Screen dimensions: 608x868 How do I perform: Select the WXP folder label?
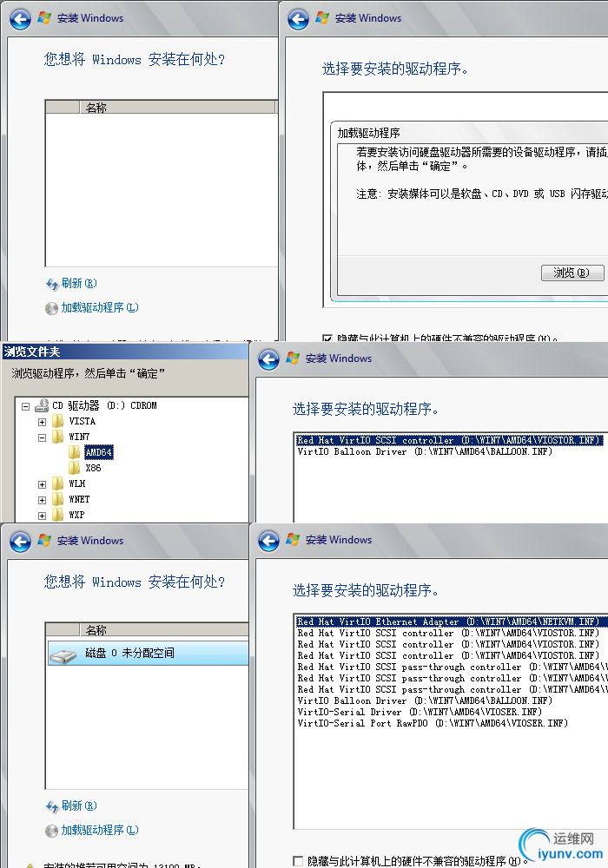[x=76, y=514]
